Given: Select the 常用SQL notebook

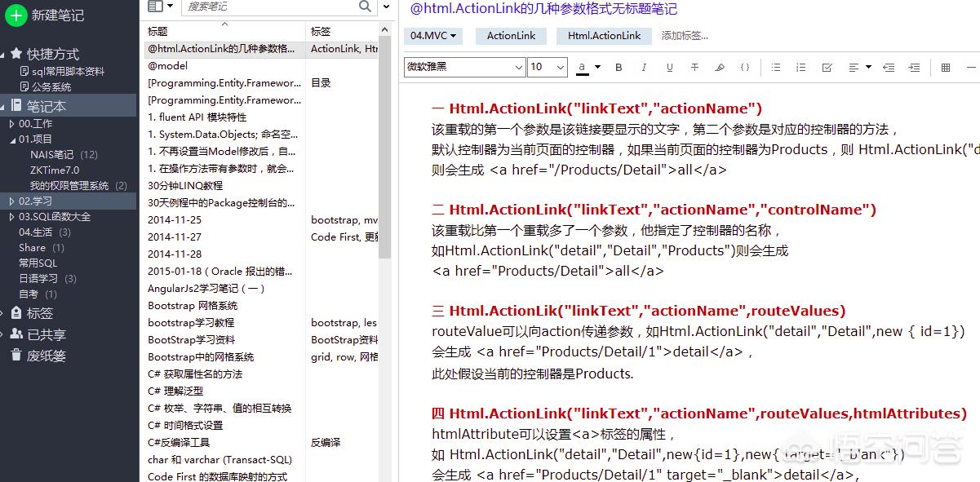Looking at the screenshot, I should tap(38, 263).
